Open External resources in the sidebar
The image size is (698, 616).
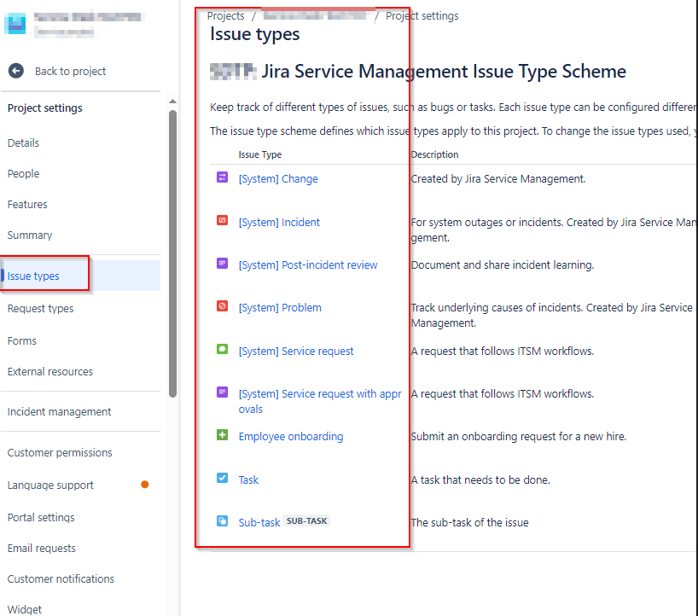50,372
